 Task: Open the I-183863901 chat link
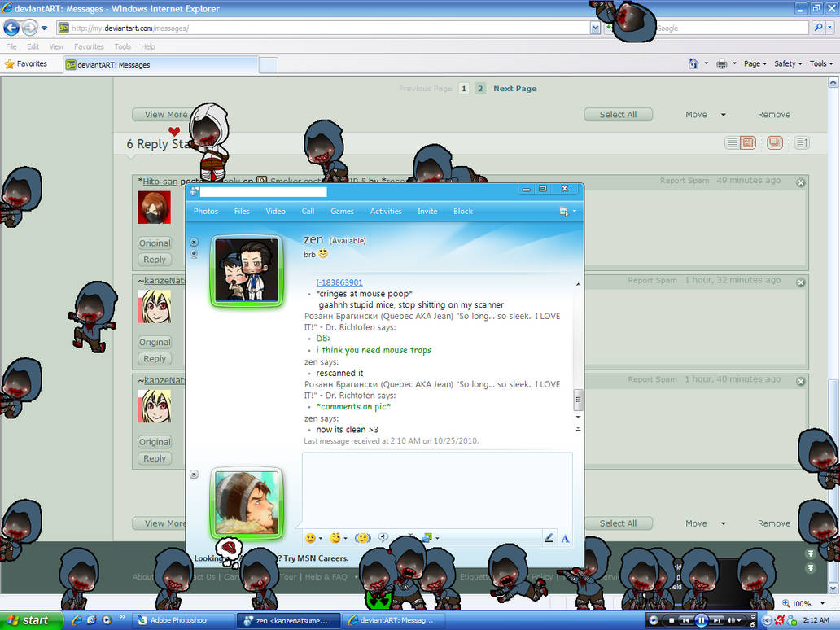click(339, 282)
